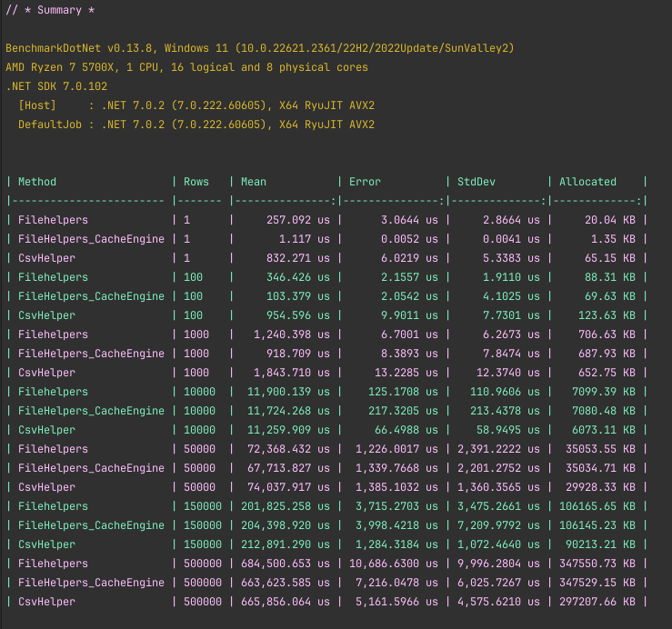This screenshot has height=629, width=672.
Task: Click error value 9.9011 us
Action: [x=410, y=315]
